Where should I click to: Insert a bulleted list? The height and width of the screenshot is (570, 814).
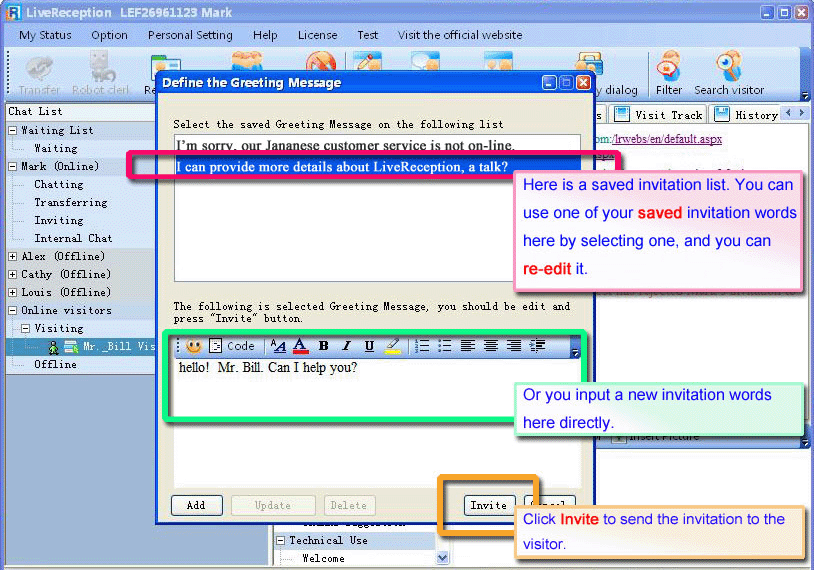(x=445, y=346)
